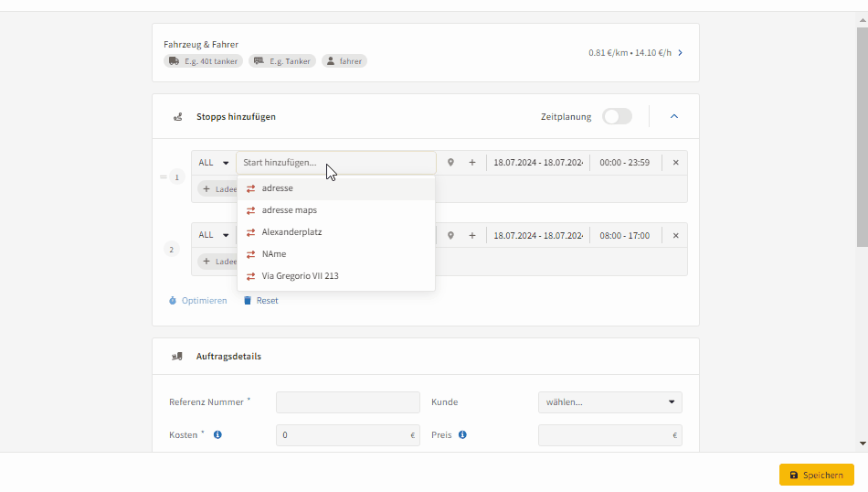Click the Referenz Nummer input field

(334, 402)
